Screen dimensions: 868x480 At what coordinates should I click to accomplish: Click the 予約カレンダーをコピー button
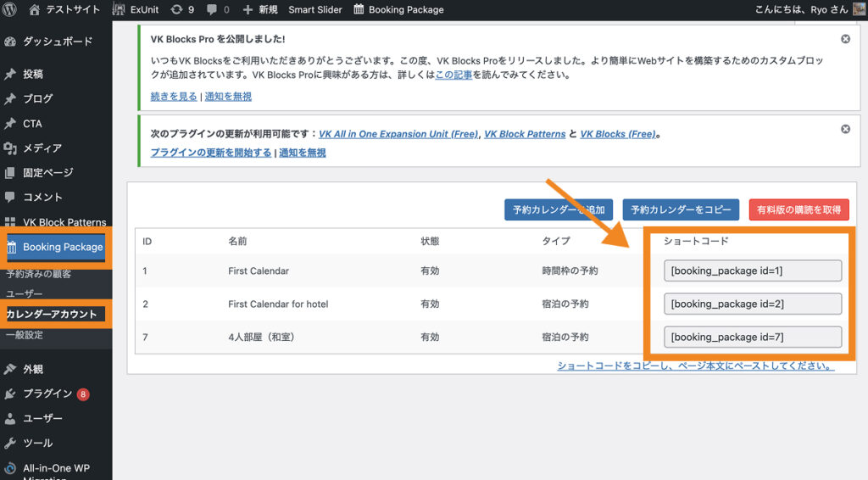(681, 209)
